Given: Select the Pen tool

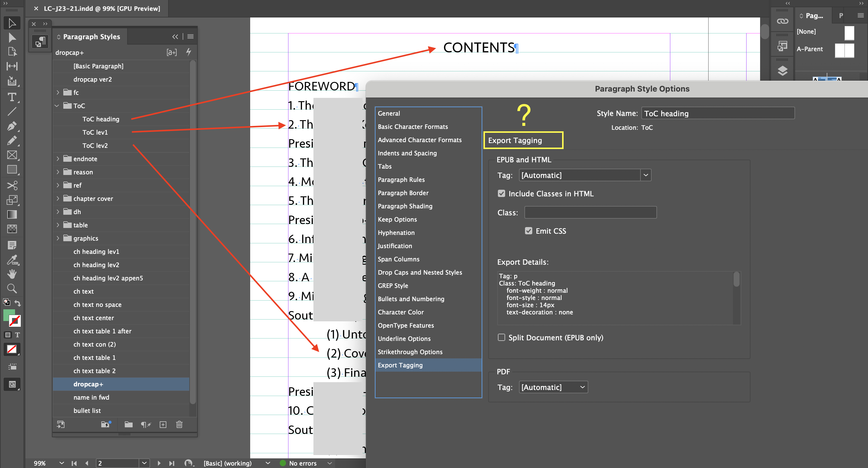Looking at the screenshot, I should 12,126.
